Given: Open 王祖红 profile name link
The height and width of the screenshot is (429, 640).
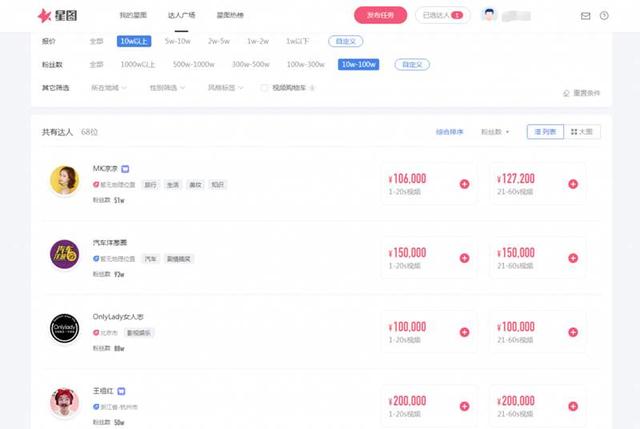Looking at the screenshot, I should pos(103,391).
